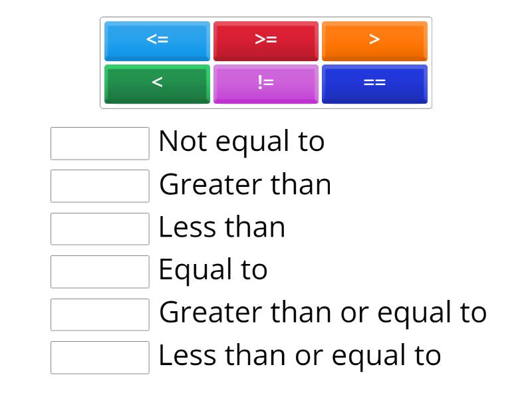
Task: Click the empty box beside Not equal to
Action: coord(100,144)
